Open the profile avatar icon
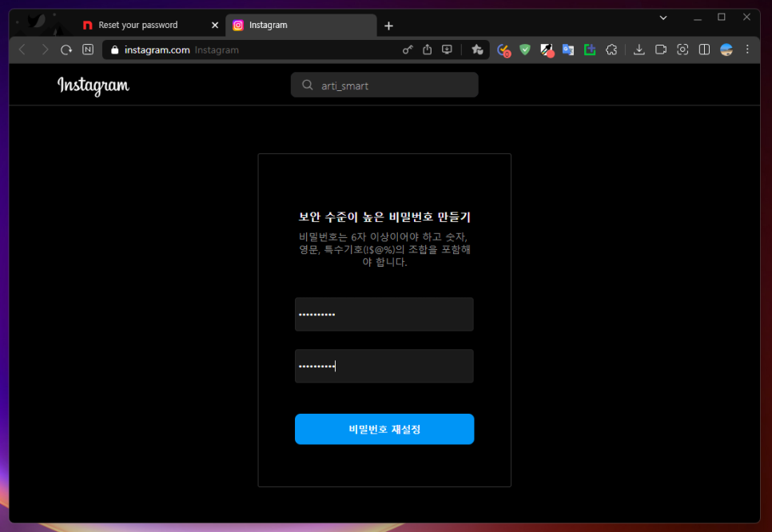Screen dimensions: 772x532 pos(726,50)
